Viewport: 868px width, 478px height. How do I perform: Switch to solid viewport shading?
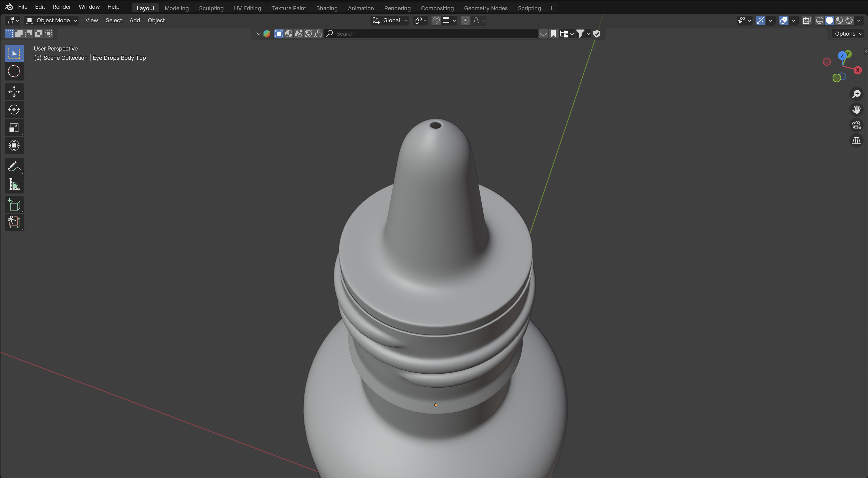(x=829, y=21)
